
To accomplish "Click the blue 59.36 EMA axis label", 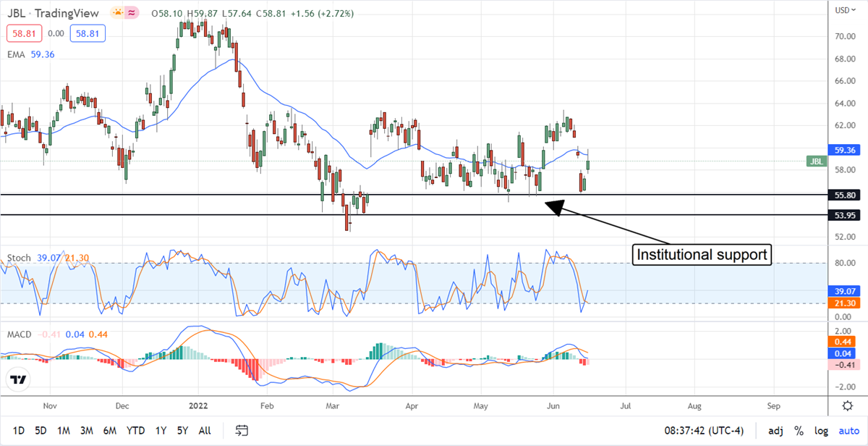I will pyautogui.click(x=844, y=150).
